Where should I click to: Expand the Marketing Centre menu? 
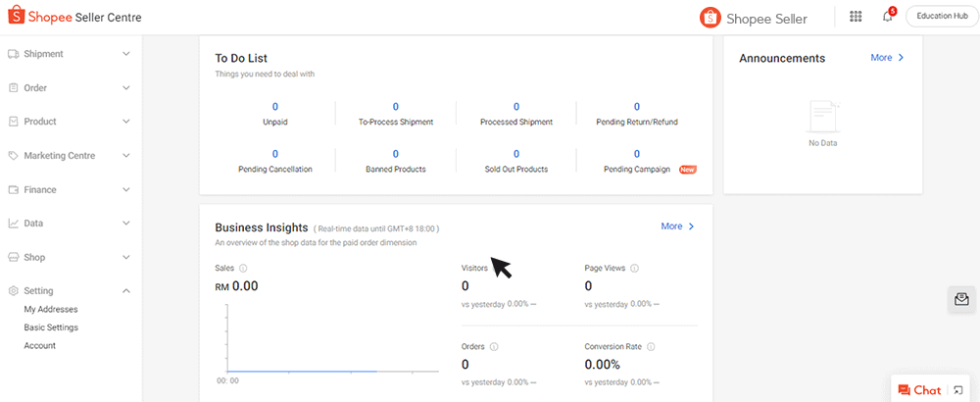point(69,156)
